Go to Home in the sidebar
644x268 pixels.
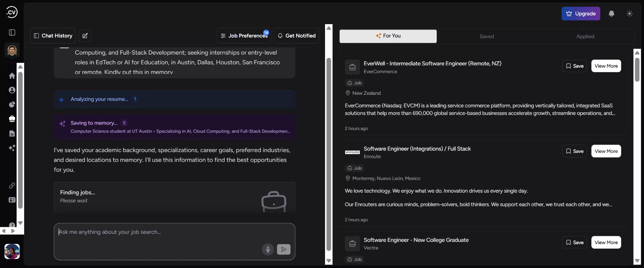click(12, 76)
